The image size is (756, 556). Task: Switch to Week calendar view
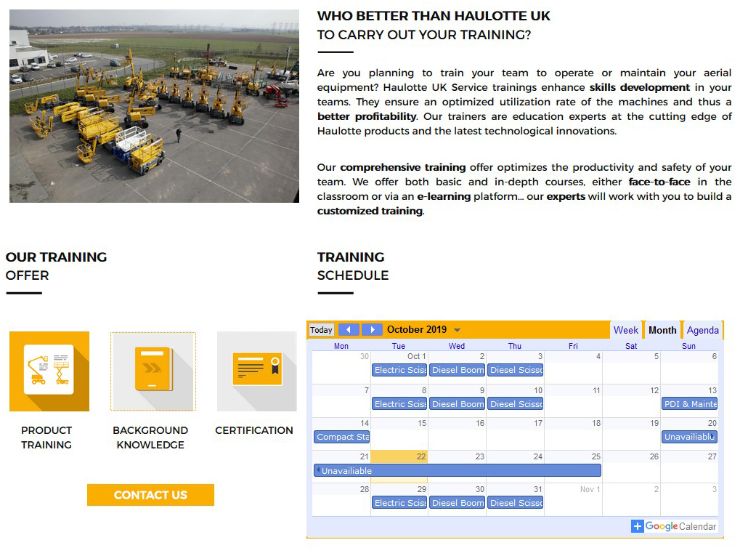626,330
